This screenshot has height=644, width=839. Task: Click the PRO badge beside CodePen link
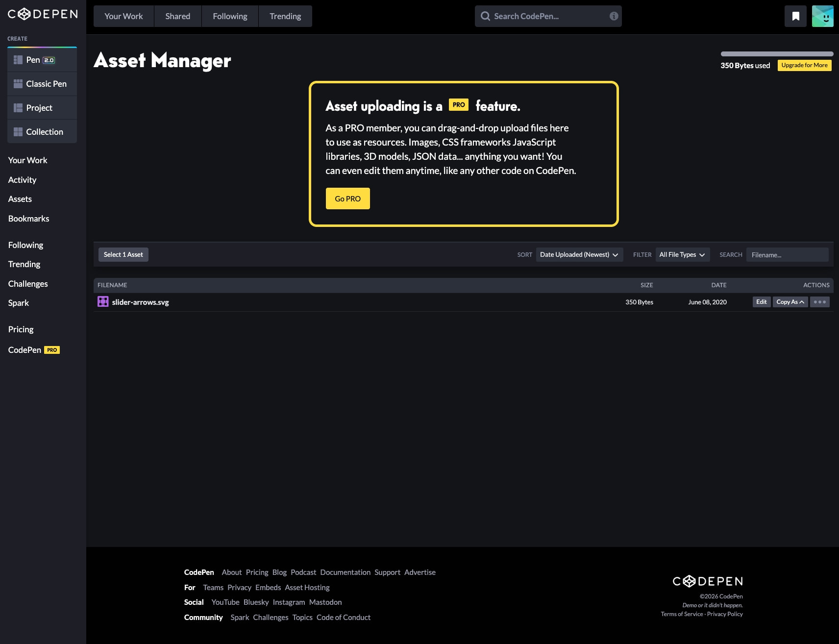pos(52,350)
